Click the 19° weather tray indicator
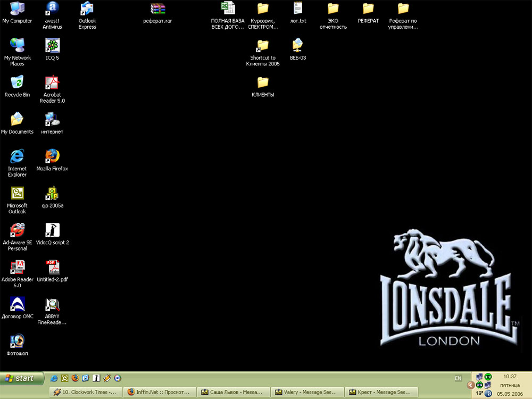Image resolution: width=532 pixels, height=399 pixels. coord(479,394)
